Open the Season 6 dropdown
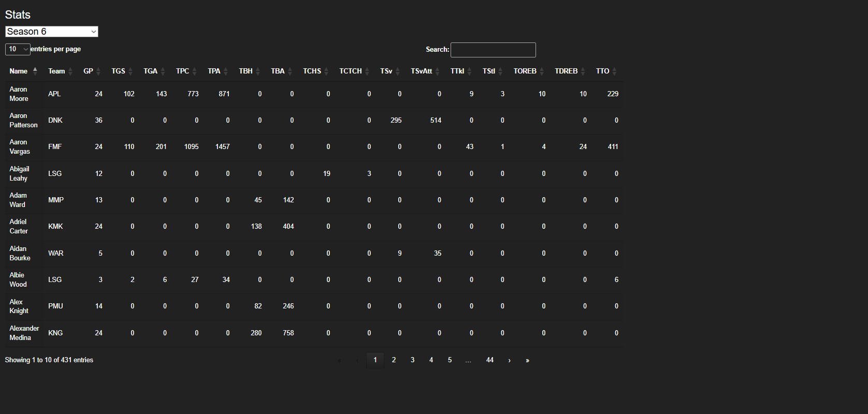The height and width of the screenshot is (414, 868). coord(52,32)
